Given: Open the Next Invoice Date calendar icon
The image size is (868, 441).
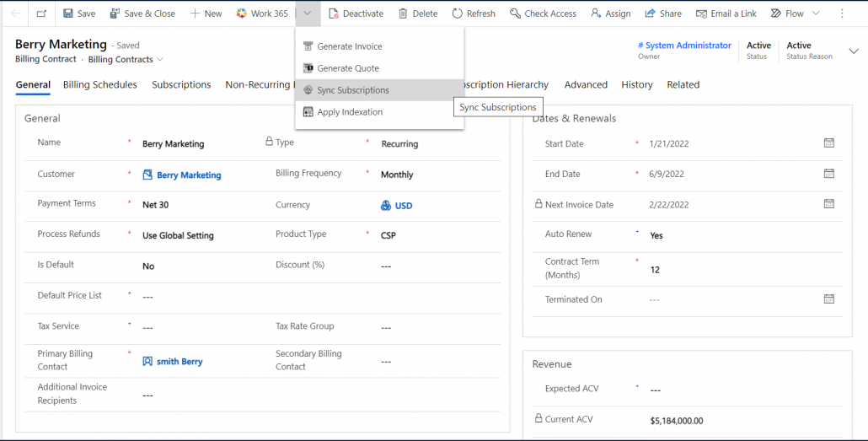Looking at the screenshot, I should click(828, 203).
